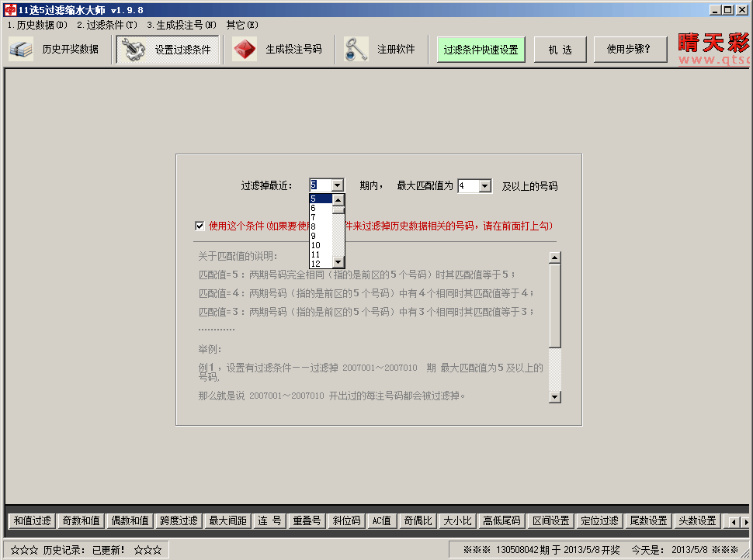Select 12 in the dropdown list
The image size is (753, 560).
click(321, 264)
